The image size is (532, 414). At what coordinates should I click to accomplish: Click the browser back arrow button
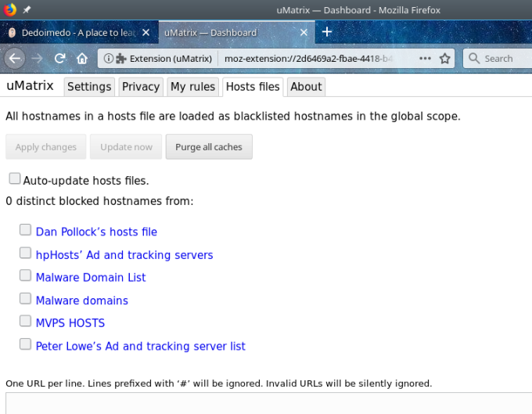(15, 59)
